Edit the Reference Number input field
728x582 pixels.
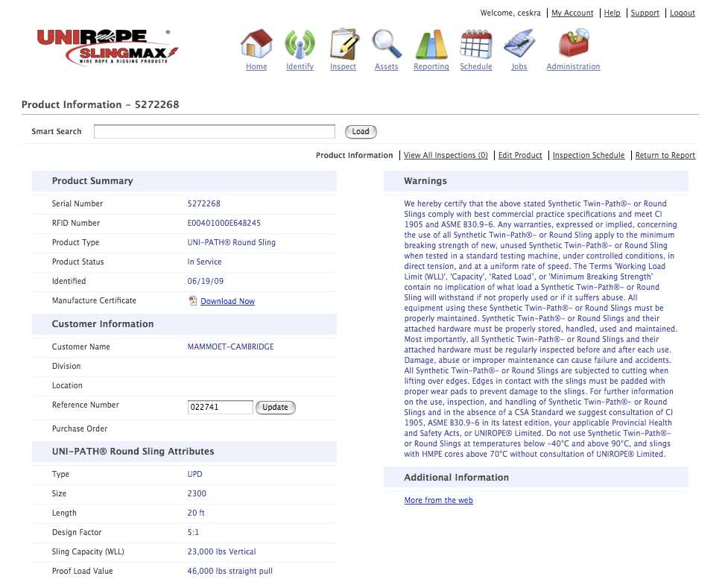(221, 408)
